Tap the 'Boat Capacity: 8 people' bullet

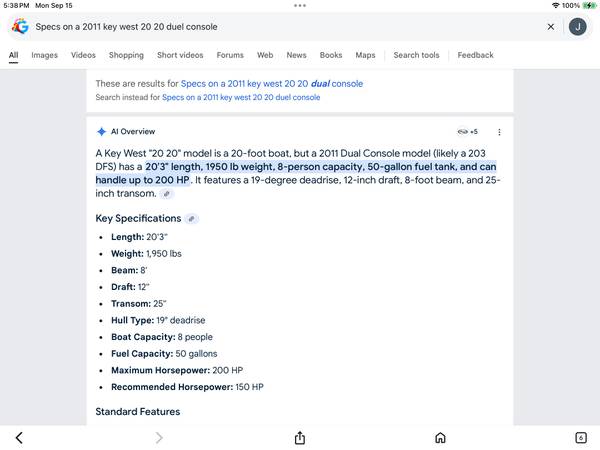pyautogui.click(x=162, y=337)
